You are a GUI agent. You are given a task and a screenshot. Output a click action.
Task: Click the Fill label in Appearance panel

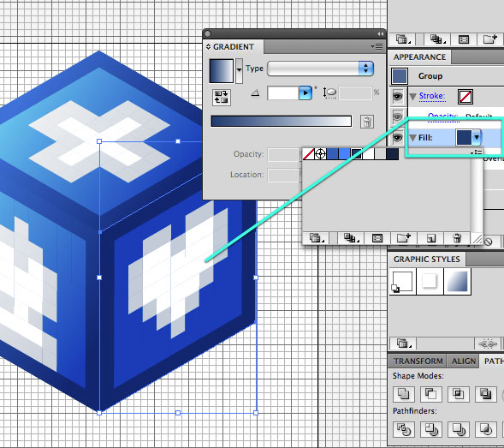[x=425, y=138]
